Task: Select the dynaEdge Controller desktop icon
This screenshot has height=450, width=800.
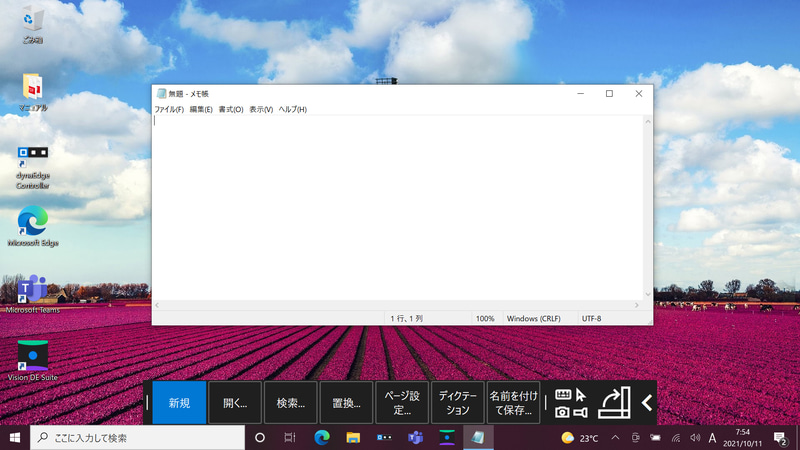Action: tap(33, 167)
